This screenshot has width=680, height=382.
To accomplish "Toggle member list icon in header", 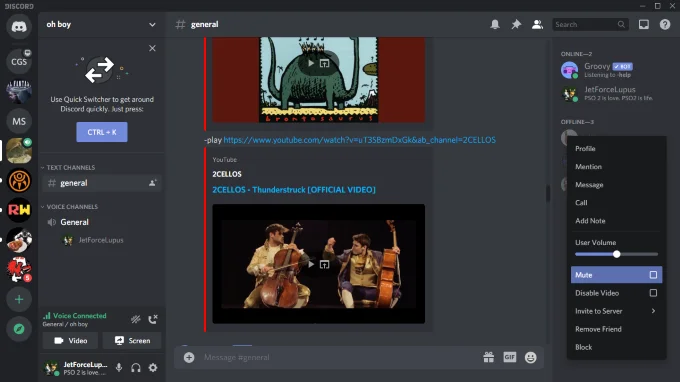I will [x=537, y=24].
